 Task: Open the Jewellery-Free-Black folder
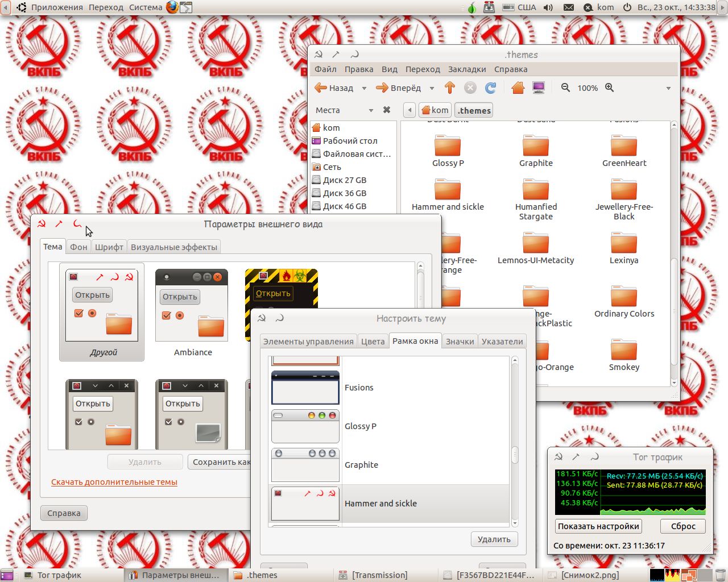click(x=624, y=199)
